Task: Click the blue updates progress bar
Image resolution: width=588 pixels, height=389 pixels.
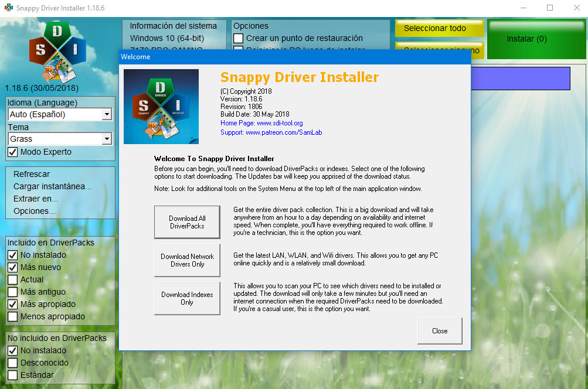Action: tap(521, 79)
